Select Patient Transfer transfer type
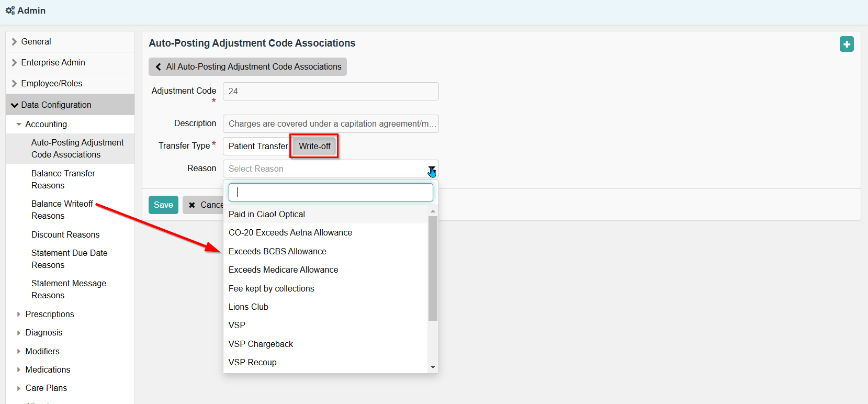Screen dimensions: 868x404 (x=257, y=147)
